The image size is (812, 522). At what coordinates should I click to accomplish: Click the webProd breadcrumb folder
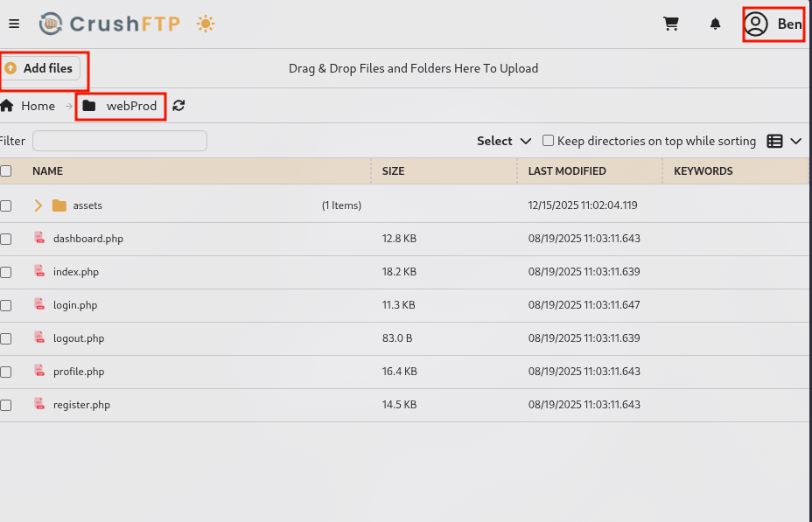121,106
